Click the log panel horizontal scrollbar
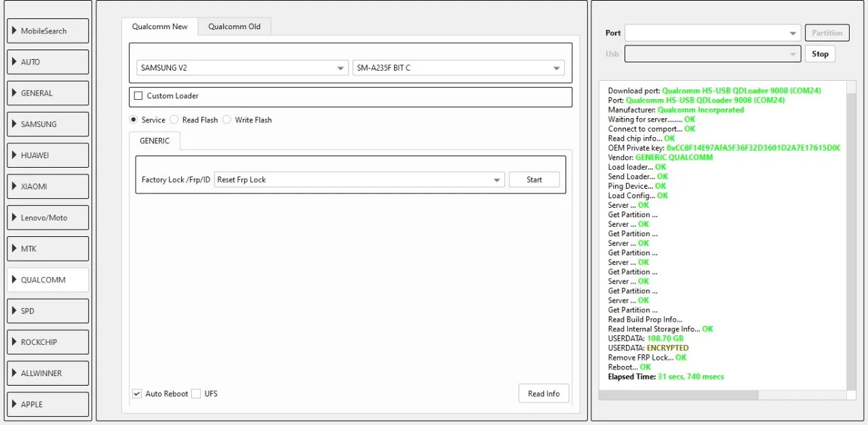Image resolution: width=868 pixels, height=425 pixels. pos(678,395)
